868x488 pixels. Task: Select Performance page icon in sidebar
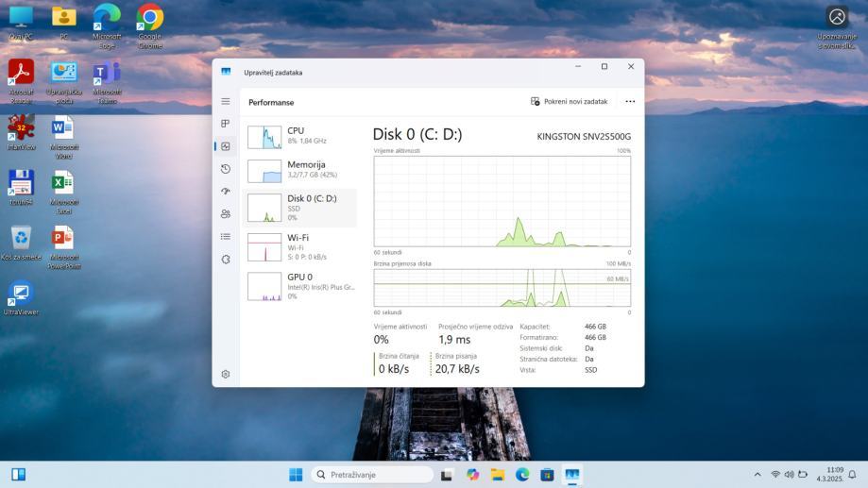(x=226, y=146)
